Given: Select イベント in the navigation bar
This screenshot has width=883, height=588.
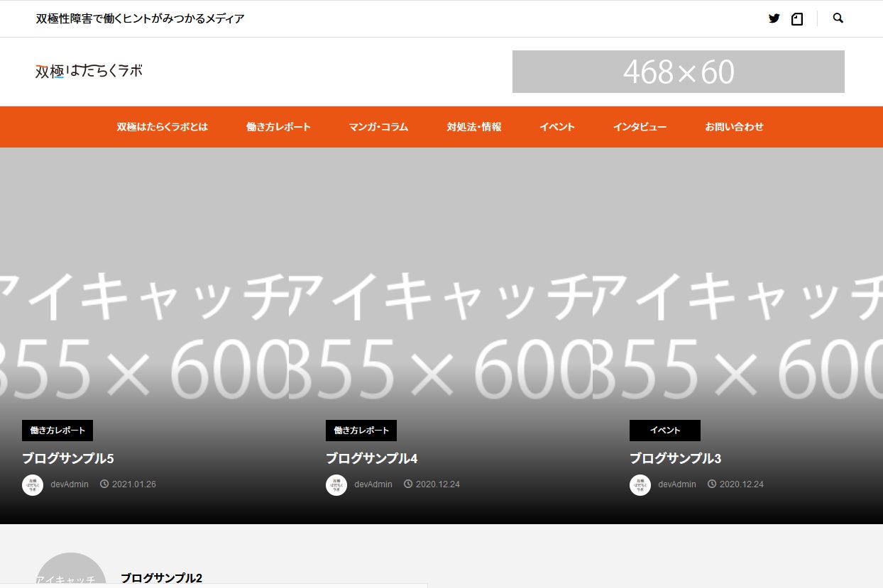Looking at the screenshot, I should click(557, 127).
